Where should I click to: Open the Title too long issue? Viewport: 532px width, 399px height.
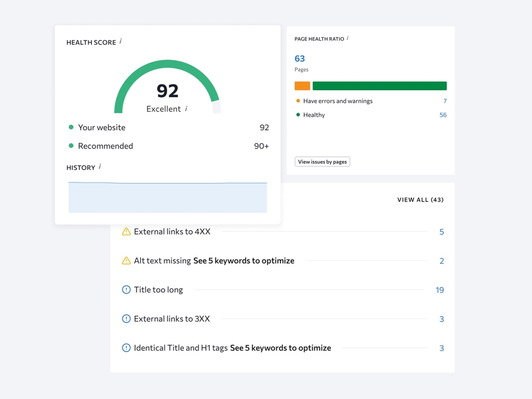[158, 290]
